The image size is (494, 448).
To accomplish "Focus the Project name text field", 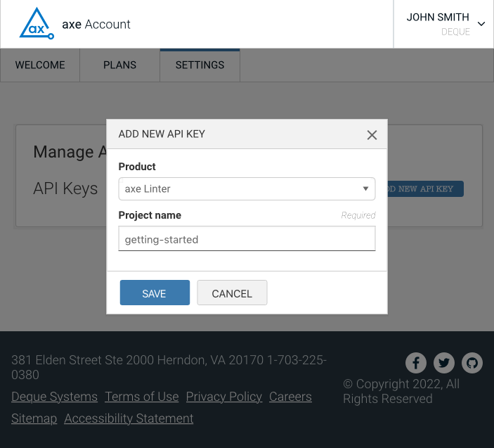I will tap(247, 239).
